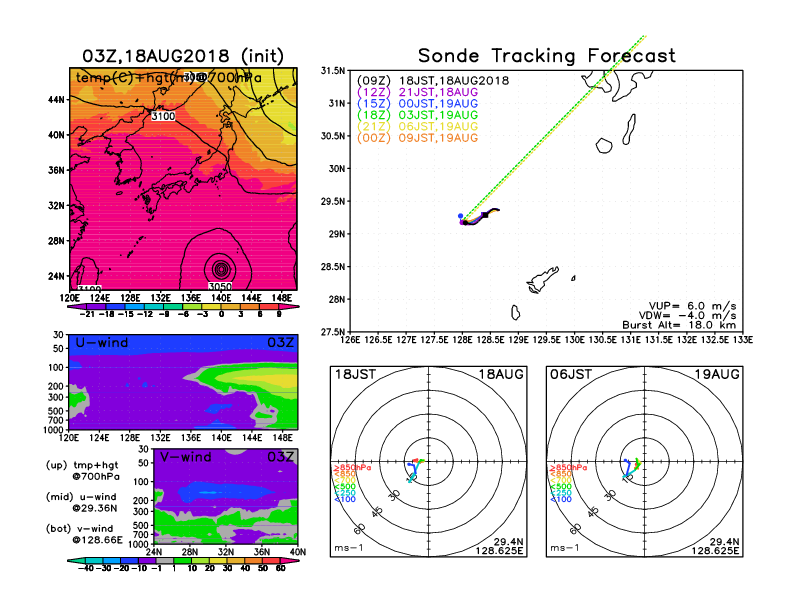The height and width of the screenshot is (612, 792).
Task: Click the '(bot) v-wind @128.66E' note
Action: 84,534
